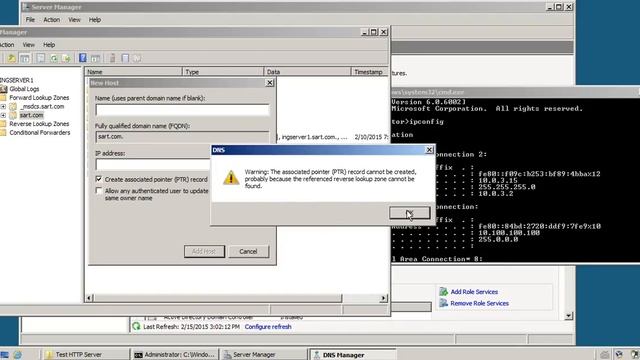
Task: Click the Data column header
Action: [308, 71]
